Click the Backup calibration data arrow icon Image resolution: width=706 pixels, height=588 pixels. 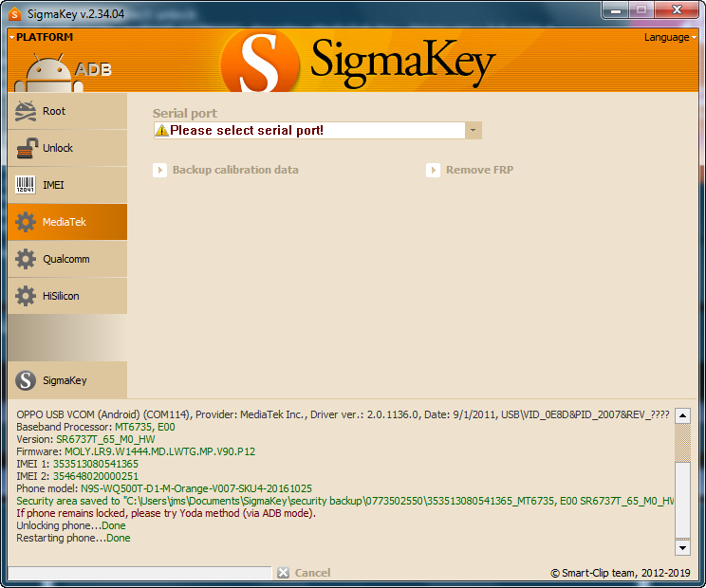click(159, 170)
